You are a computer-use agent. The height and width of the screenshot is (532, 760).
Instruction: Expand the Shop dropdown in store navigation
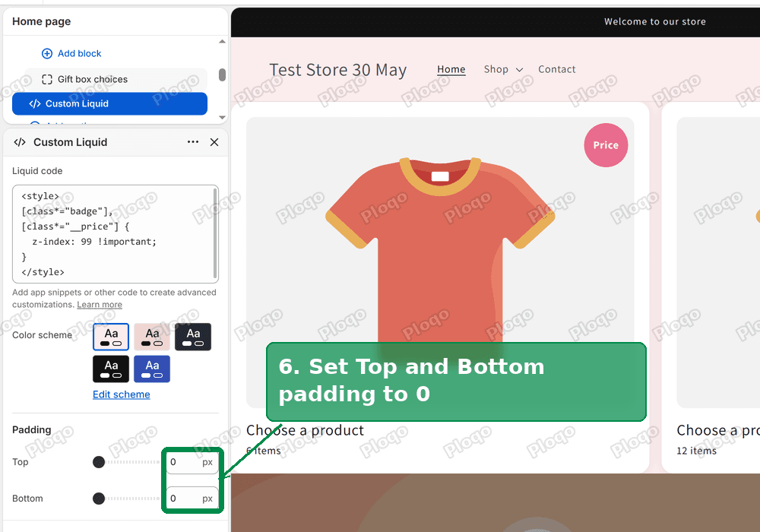pyautogui.click(x=504, y=69)
